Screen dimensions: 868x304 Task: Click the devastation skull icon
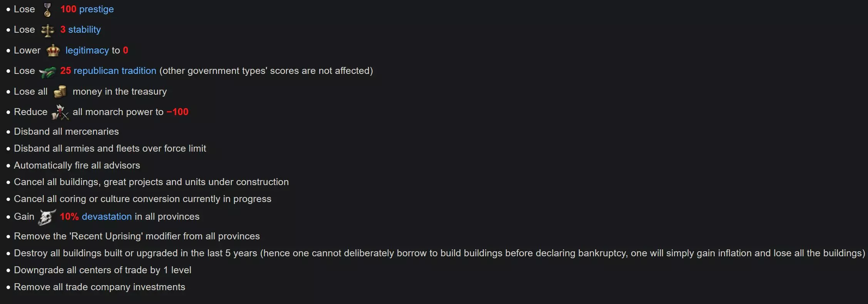pos(47,217)
